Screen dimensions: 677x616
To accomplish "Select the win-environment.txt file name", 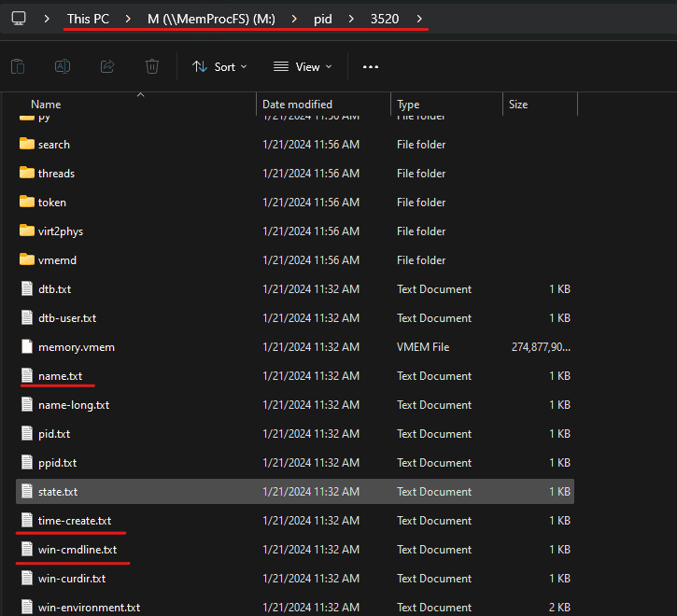I will pos(89,608).
